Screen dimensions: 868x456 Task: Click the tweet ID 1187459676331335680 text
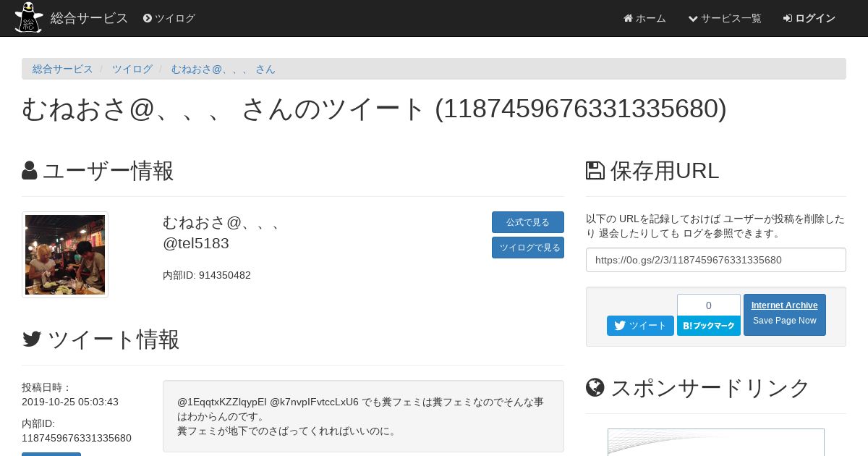77,438
